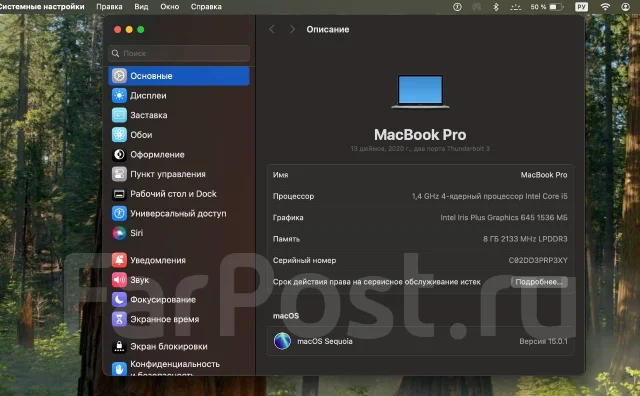Click the macOS Sequoia row label

(325, 341)
